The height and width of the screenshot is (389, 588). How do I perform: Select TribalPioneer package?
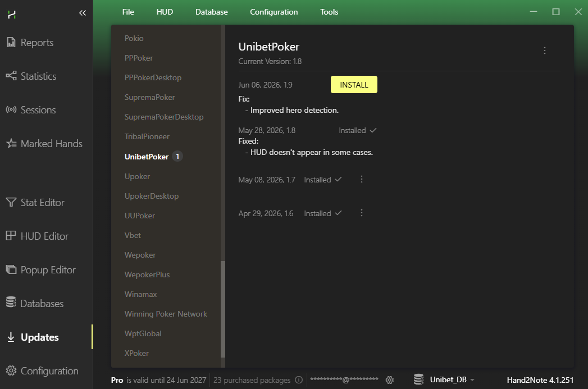tap(147, 136)
